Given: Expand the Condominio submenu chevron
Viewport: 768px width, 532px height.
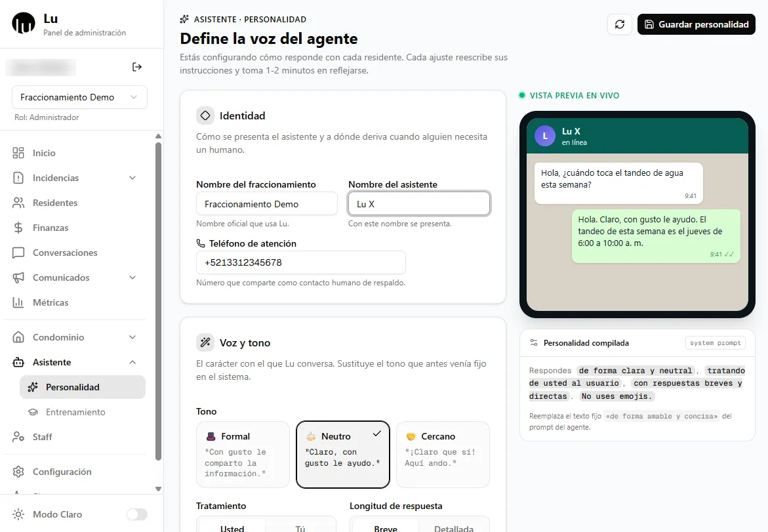Looking at the screenshot, I should pyautogui.click(x=132, y=338).
